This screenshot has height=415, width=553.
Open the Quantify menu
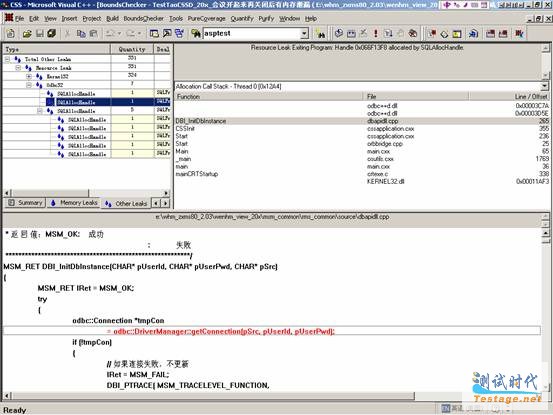click(x=242, y=18)
